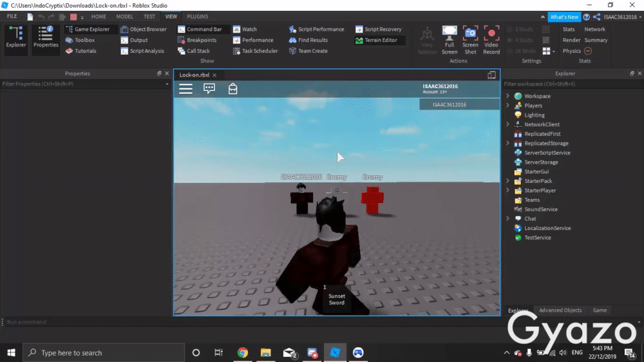
Task: Toggle Network stats
Action: click(x=594, y=29)
